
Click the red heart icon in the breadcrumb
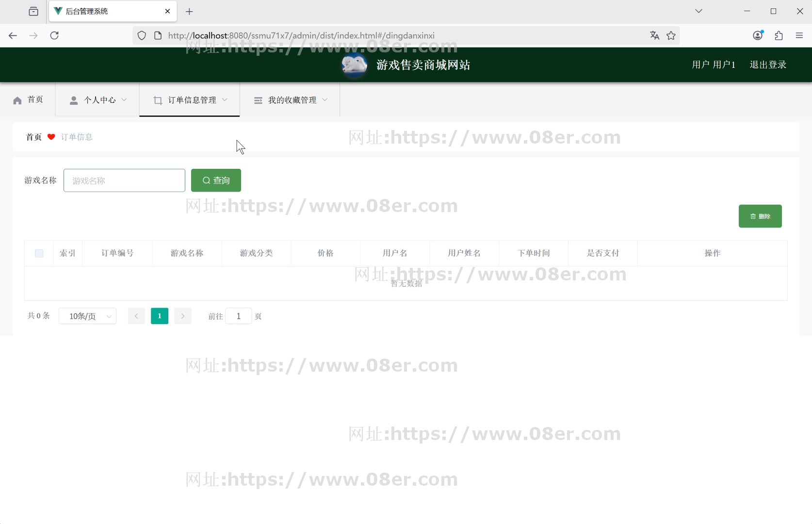point(51,137)
